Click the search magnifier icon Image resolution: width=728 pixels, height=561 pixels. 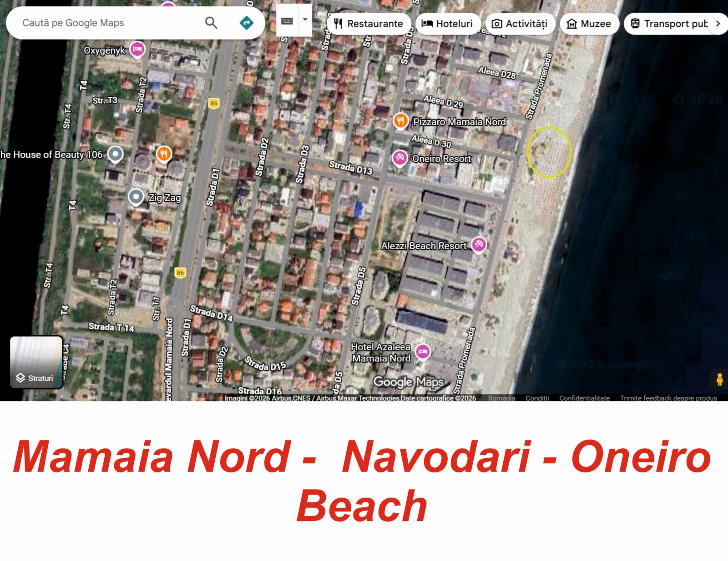click(x=211, y=23)
